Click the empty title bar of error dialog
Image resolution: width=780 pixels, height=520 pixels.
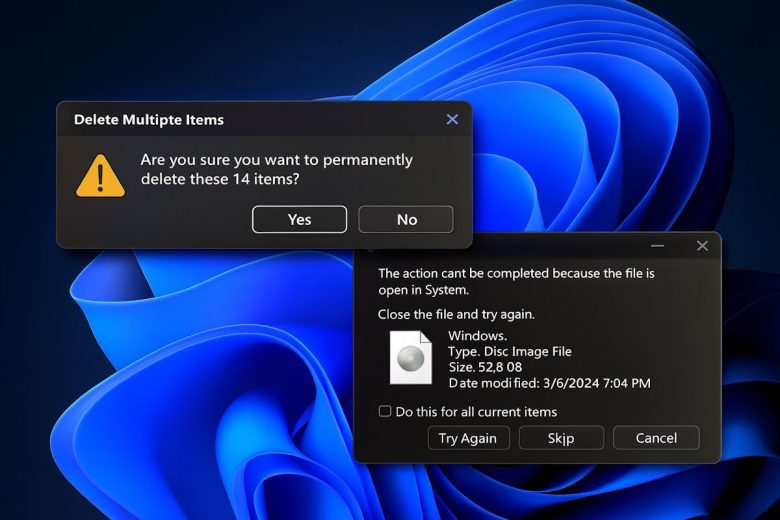click(x=500, y=246)
